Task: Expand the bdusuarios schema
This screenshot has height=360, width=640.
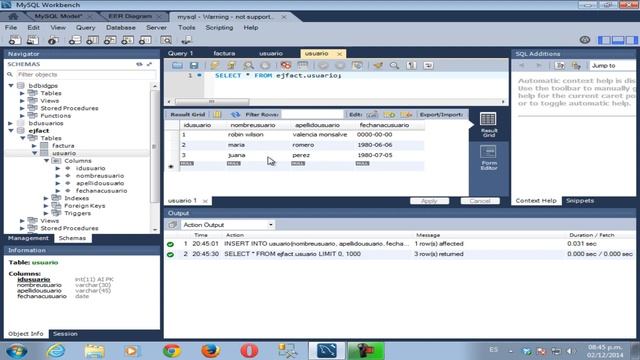Action: click(x=11, y=123)
